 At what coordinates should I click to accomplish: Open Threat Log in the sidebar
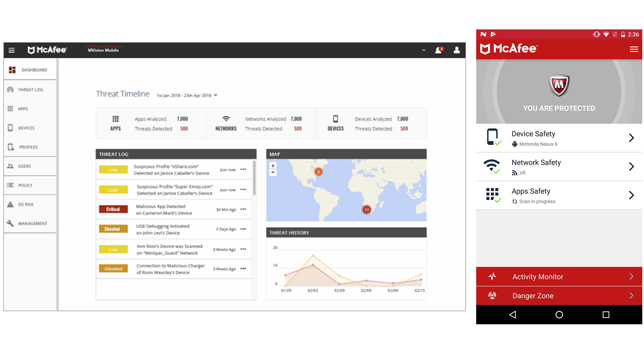tap(30, 89)
